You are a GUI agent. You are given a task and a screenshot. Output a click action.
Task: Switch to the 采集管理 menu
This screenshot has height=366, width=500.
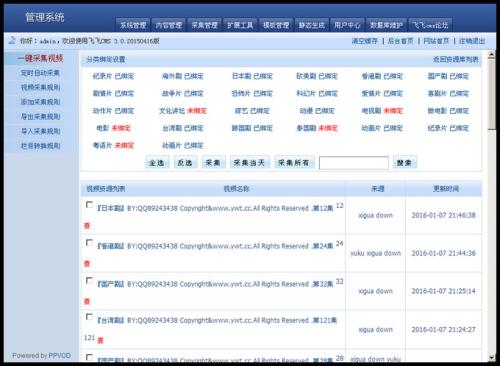pos(204,25)
